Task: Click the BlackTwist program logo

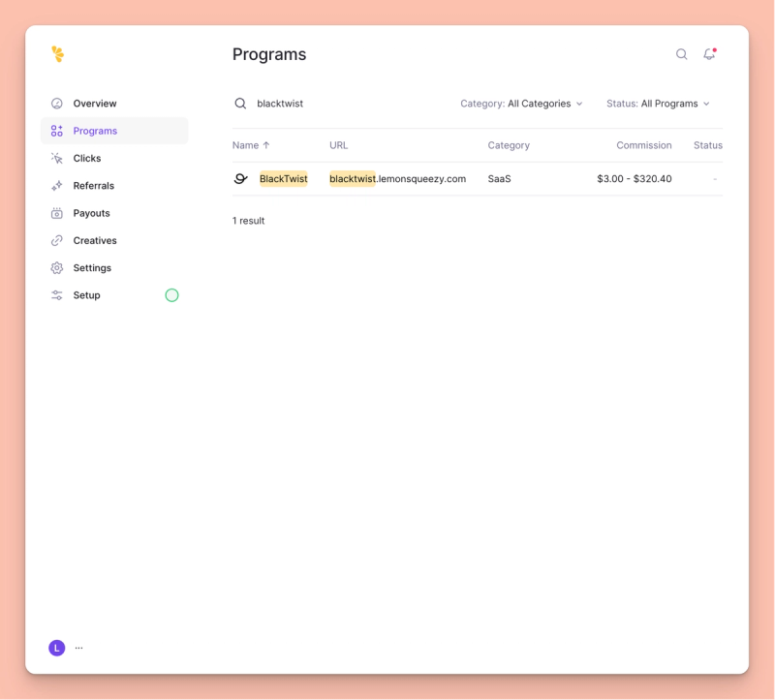Action: click(240, 179)
